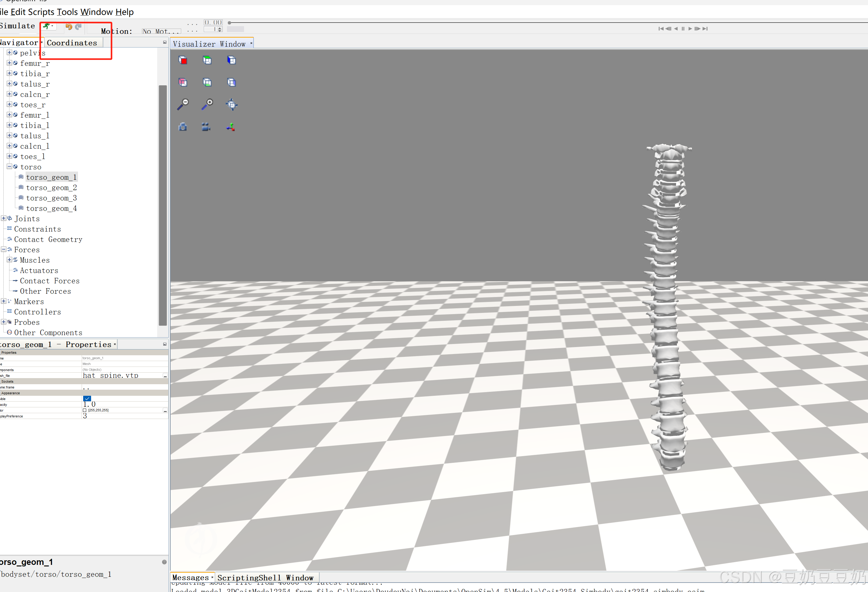
Task: Open the ScriptingShell Window tab
Action: click(265, 578)
